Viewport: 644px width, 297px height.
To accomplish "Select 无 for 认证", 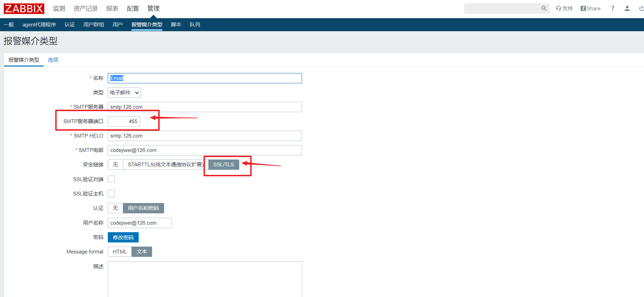I will click(x=115, y=208).
